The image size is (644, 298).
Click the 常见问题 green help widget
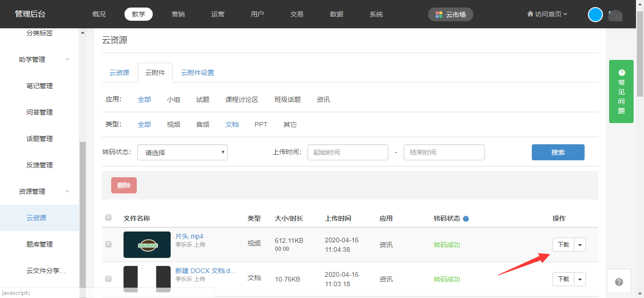[621, 91]
